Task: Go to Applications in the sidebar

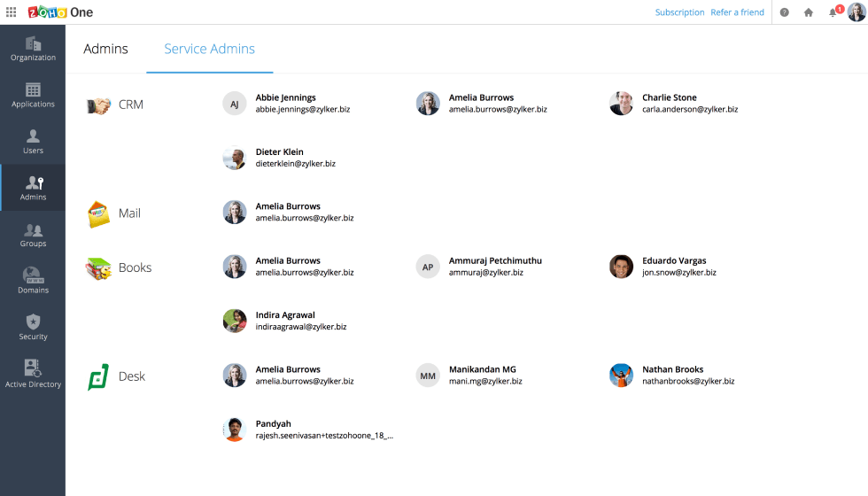Action: point(33,96)
